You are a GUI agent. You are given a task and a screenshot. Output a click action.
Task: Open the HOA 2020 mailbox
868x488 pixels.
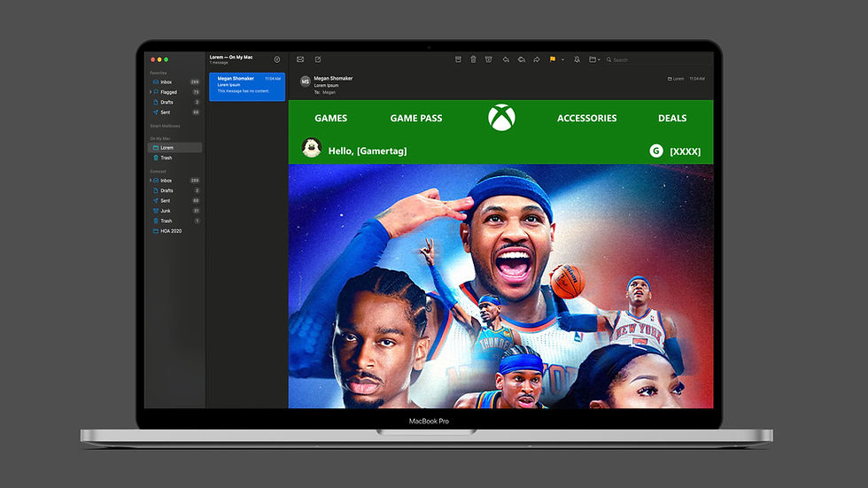coord(175,231)
